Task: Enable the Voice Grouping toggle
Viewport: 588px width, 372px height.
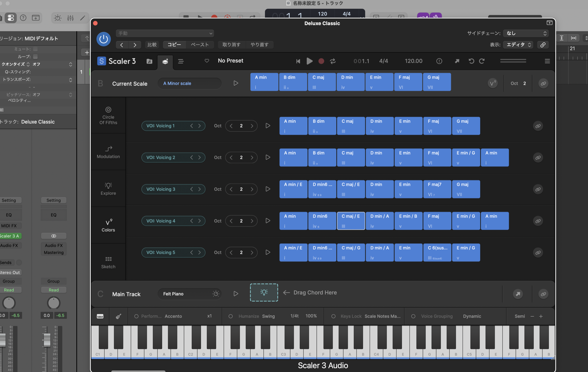Action: (x=413, y=316)
